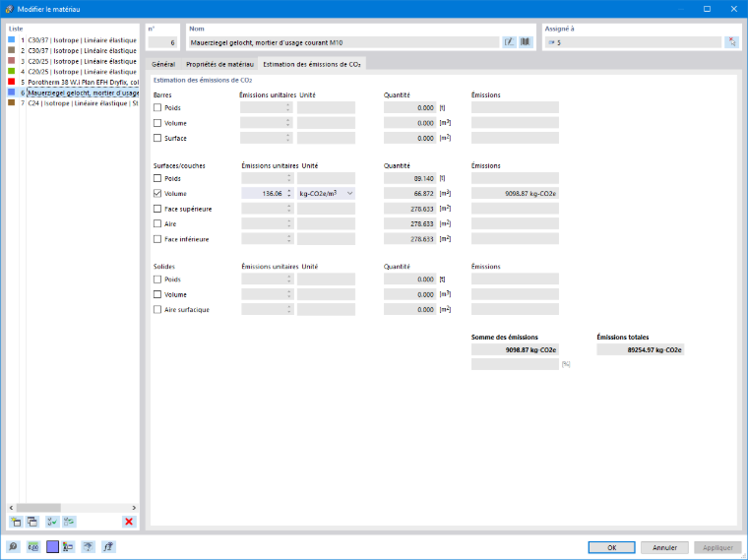Click the application icon in title bar
748x560 pixels.
9,9
